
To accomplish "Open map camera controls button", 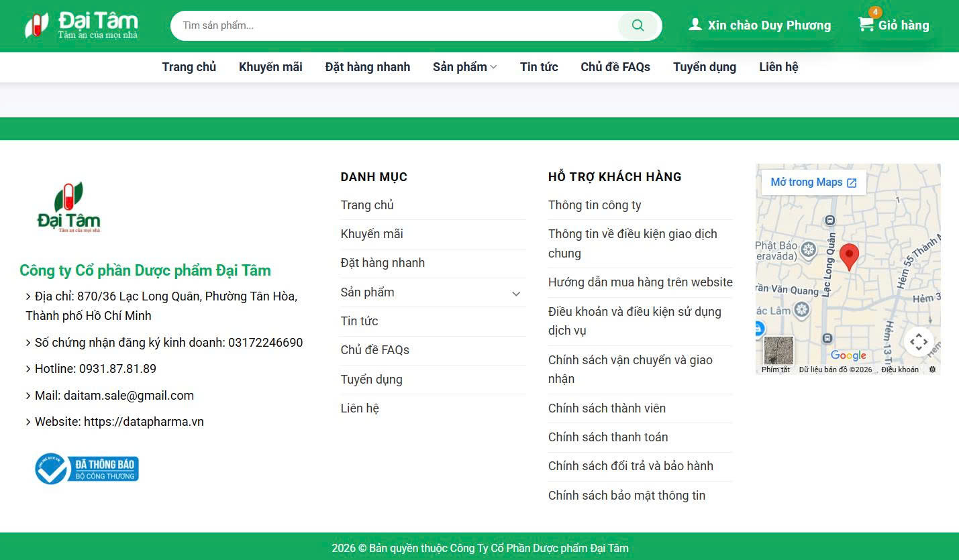I will 918,342.
